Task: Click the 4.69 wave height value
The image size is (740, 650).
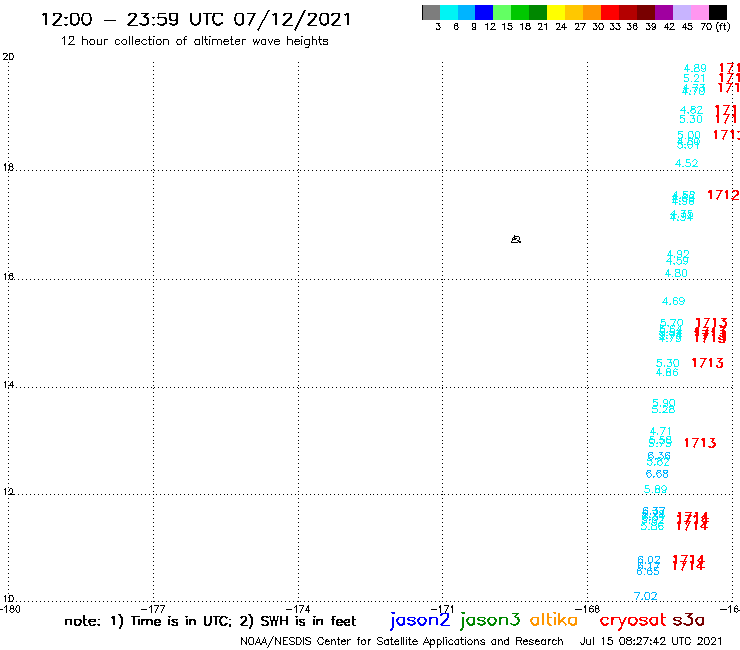Action: pos(673,301)
